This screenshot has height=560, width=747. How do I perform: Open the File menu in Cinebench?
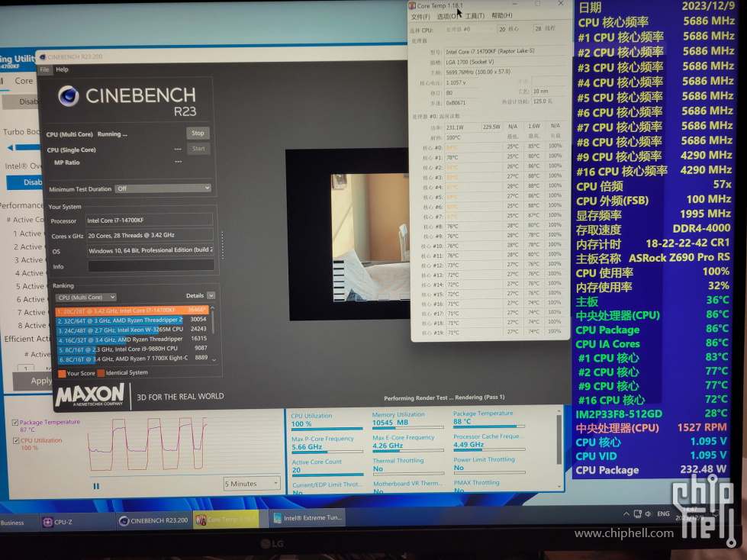tap(44, 69)
